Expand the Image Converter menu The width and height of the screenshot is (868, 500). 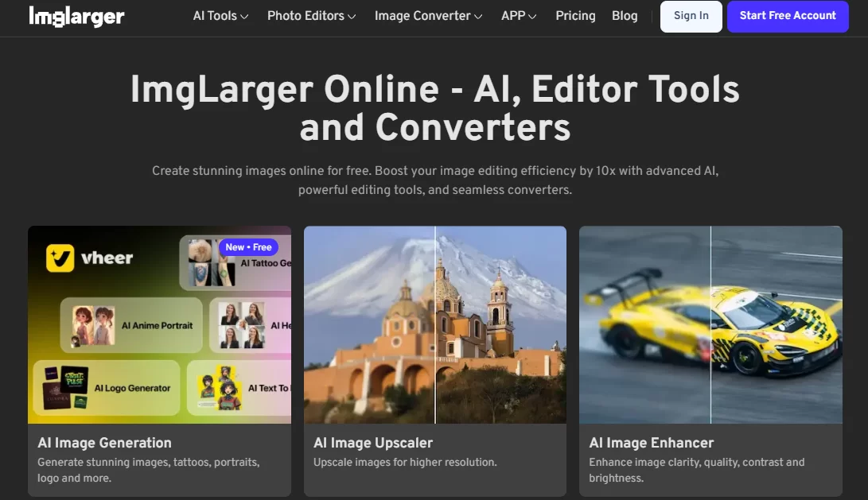pos(428,16)
